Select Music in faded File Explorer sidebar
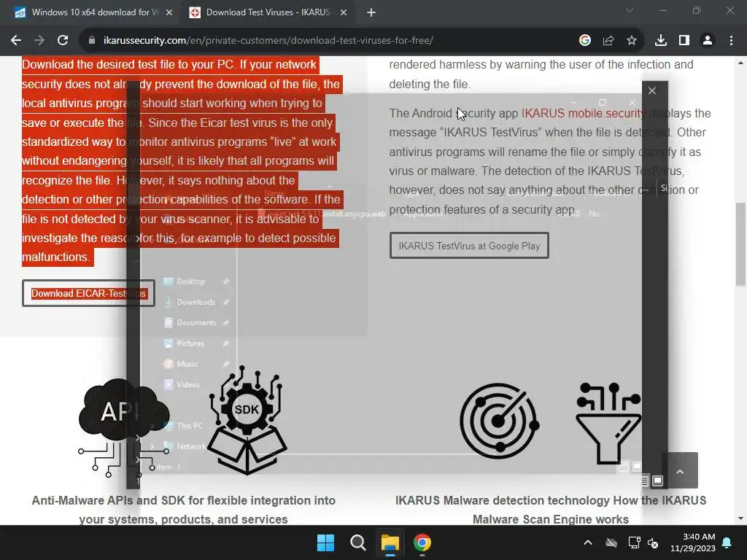 coord(187,364)
